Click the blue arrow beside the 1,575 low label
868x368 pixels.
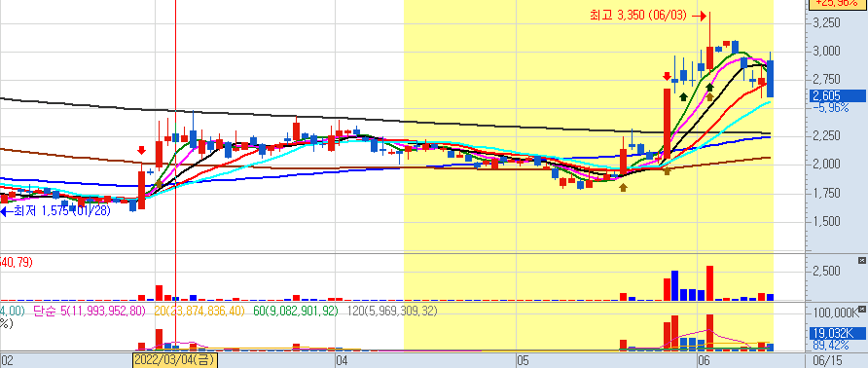(6, 210)
